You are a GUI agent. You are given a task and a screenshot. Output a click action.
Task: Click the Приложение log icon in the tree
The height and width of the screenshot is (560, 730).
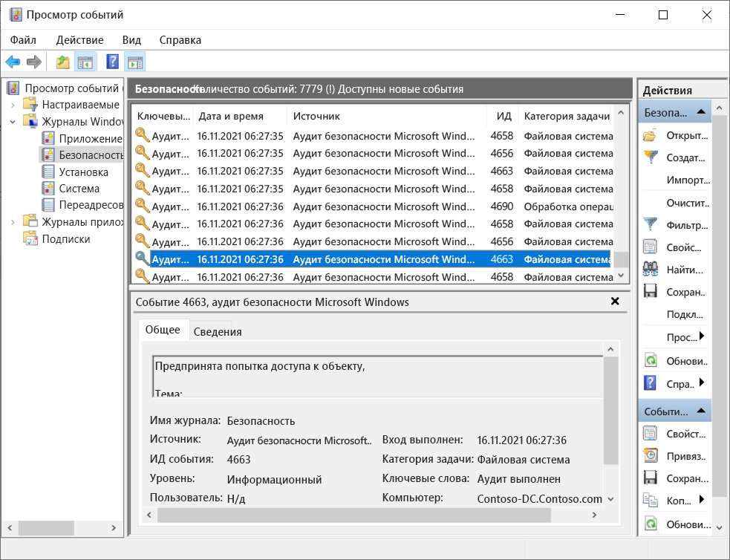[48, 138]
